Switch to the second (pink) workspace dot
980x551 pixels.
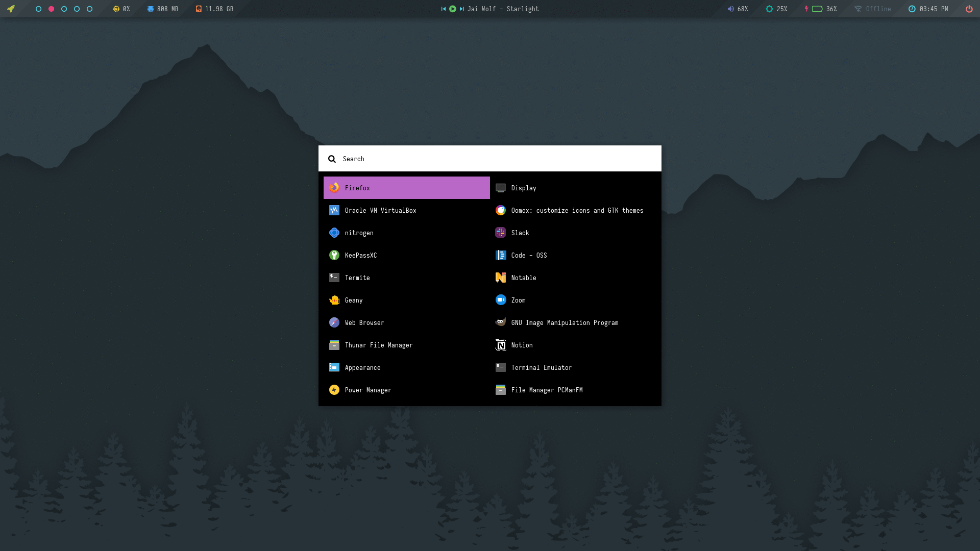click(51, 9)
